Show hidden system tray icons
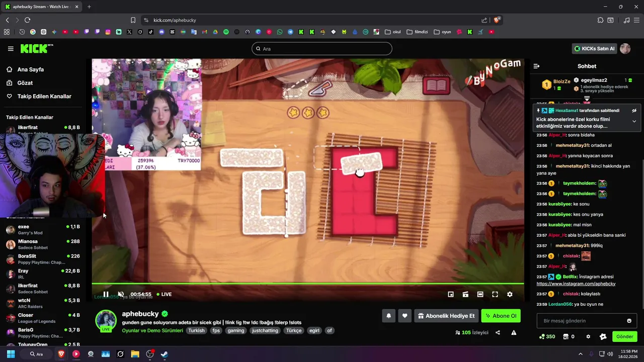The width and height of the screenshot is (644, 362). click(580, 354)
